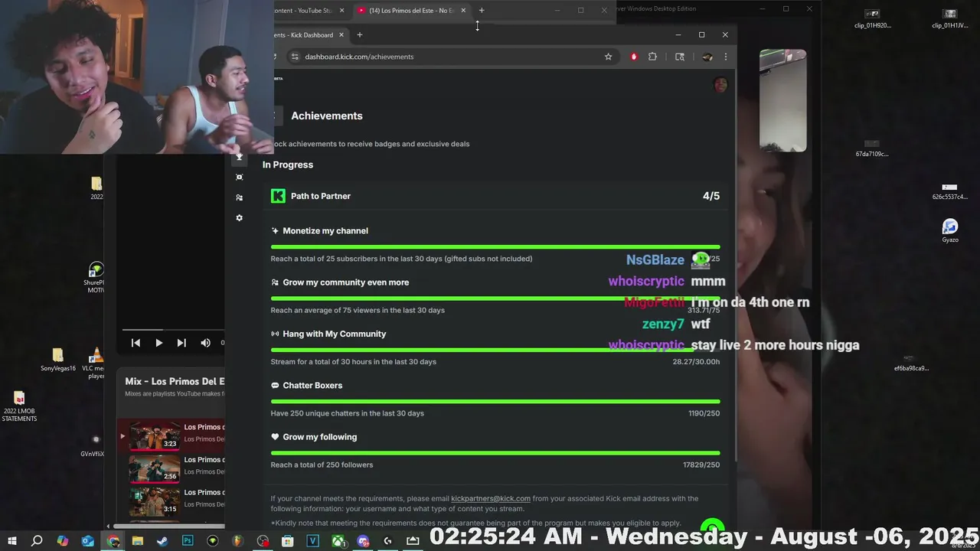Open the red adblock extension icon
Screen dimensions: 980x551
[x=633, y=57]
